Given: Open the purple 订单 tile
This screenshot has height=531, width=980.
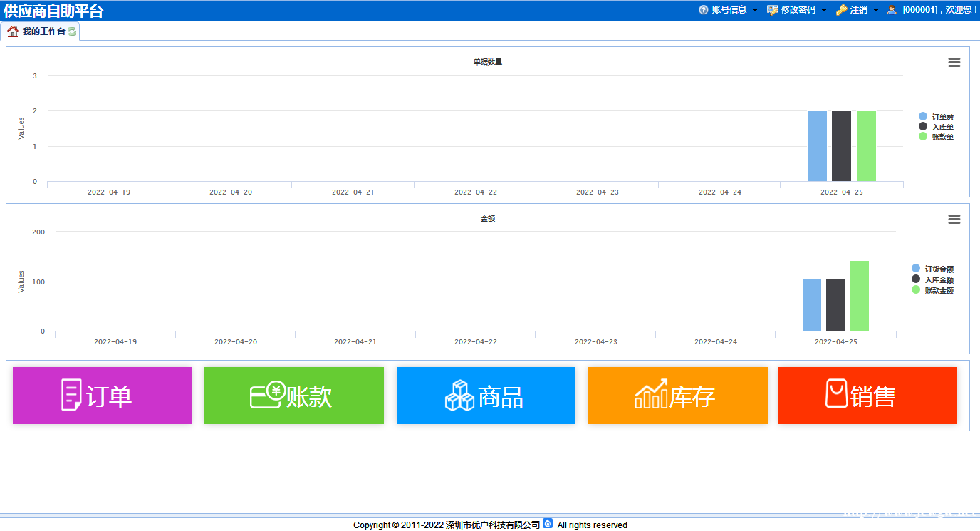Looking at the screenshot, I should (x=102, y=396).
